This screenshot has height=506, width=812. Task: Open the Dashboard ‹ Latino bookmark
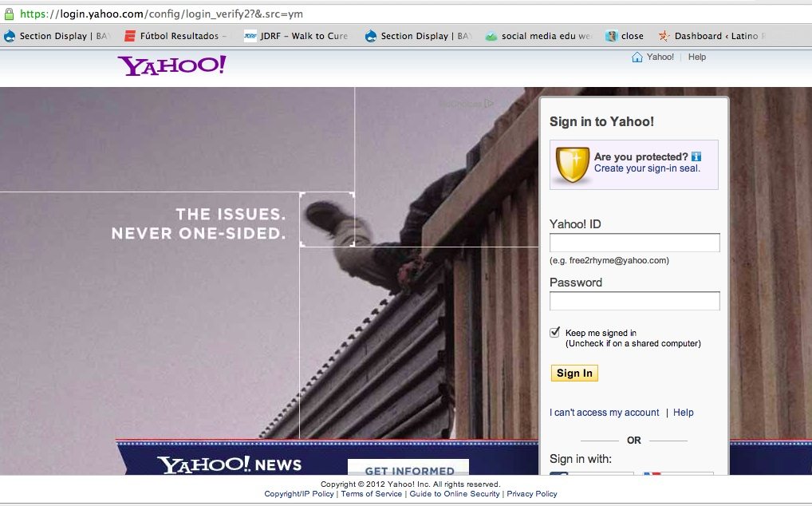711,36
